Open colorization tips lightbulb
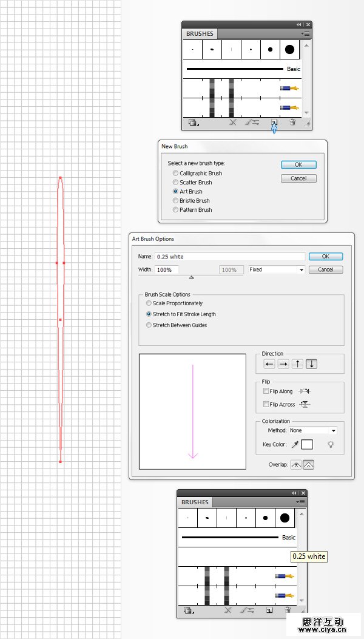This screenshot has height=639, width=364. click(x=331, y=445)
